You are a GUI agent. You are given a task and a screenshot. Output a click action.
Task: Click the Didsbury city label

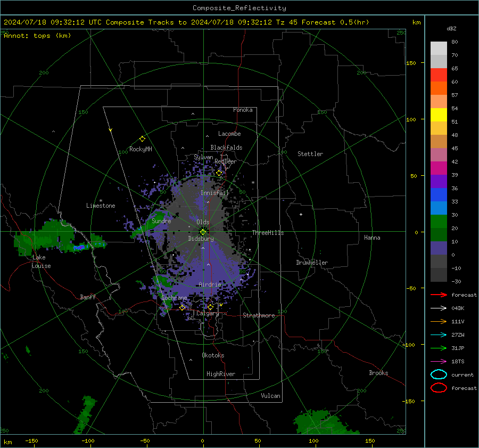(201, 239)
